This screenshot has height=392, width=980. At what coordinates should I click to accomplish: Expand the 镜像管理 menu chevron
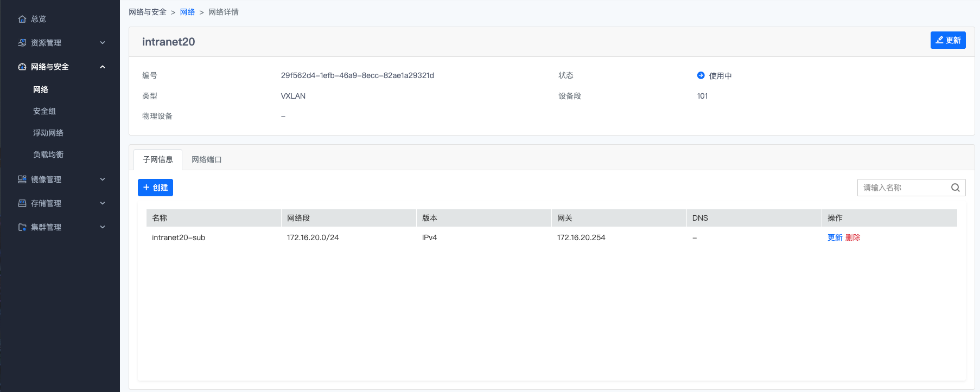(103, 179)
